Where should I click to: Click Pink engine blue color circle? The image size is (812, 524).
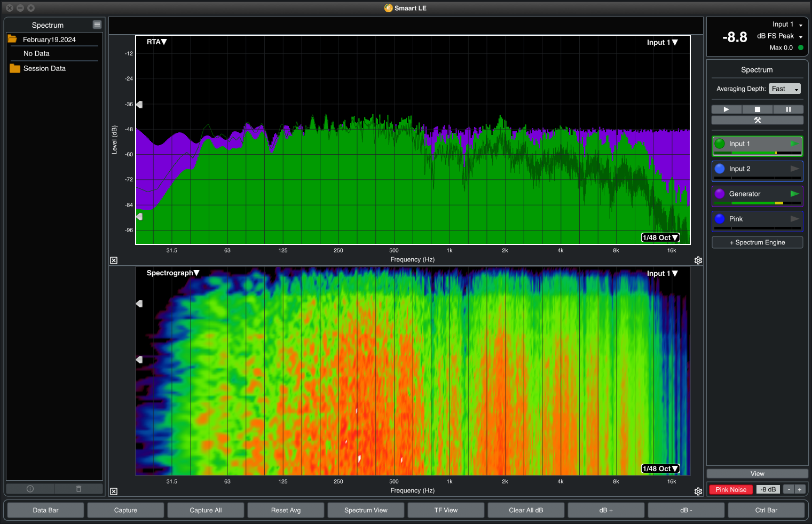click(720, 219)
